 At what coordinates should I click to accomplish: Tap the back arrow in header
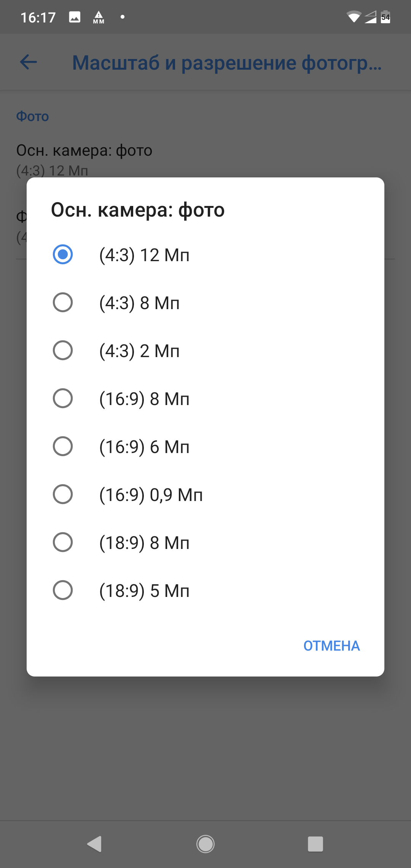tap(29, 62)
